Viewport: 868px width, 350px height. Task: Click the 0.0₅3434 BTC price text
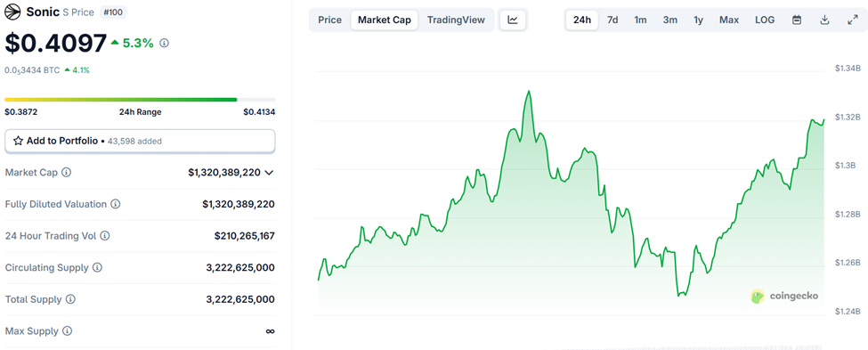point(32,70)
